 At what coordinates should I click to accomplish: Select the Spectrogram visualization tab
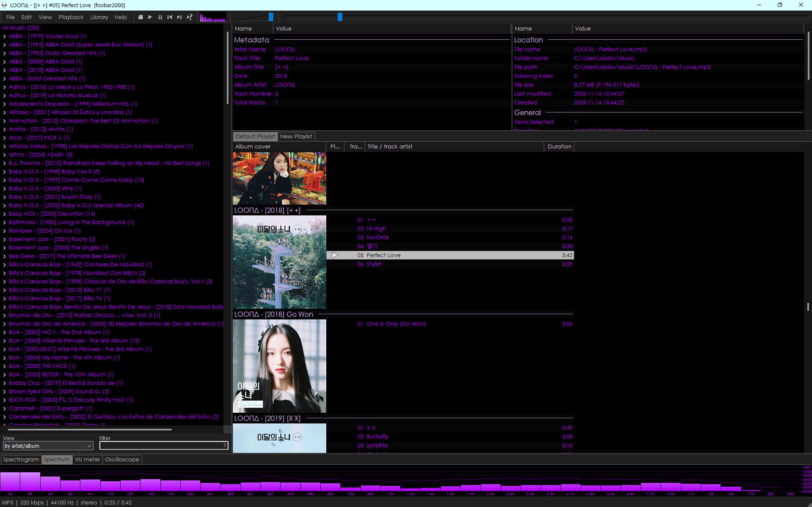pos(21,460)
